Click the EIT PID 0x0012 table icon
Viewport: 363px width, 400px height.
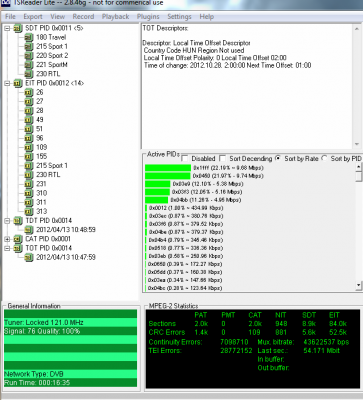point(18,83)
